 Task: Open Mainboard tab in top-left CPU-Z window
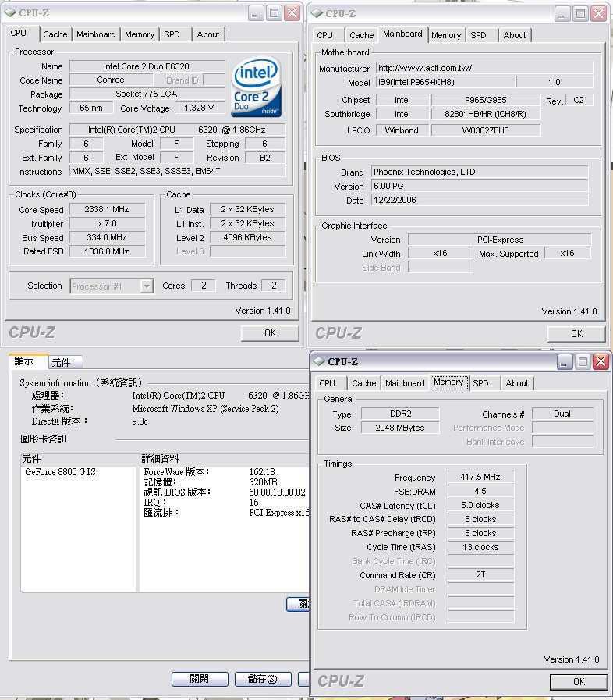coord(96,34)
